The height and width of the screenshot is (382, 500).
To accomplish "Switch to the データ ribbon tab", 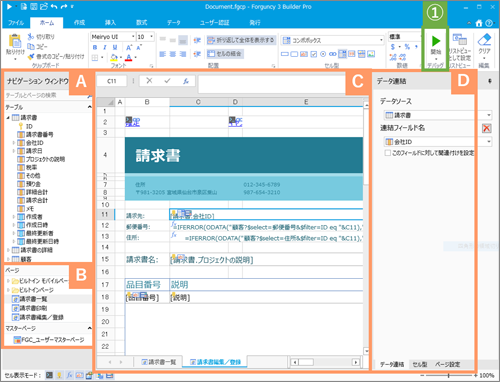I will click(174, 23).
